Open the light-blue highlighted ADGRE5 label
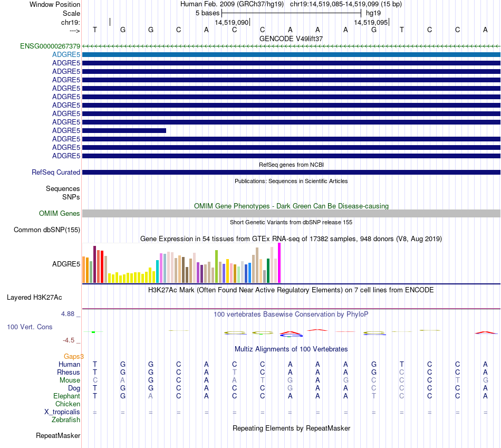 [x=66, y=55]
